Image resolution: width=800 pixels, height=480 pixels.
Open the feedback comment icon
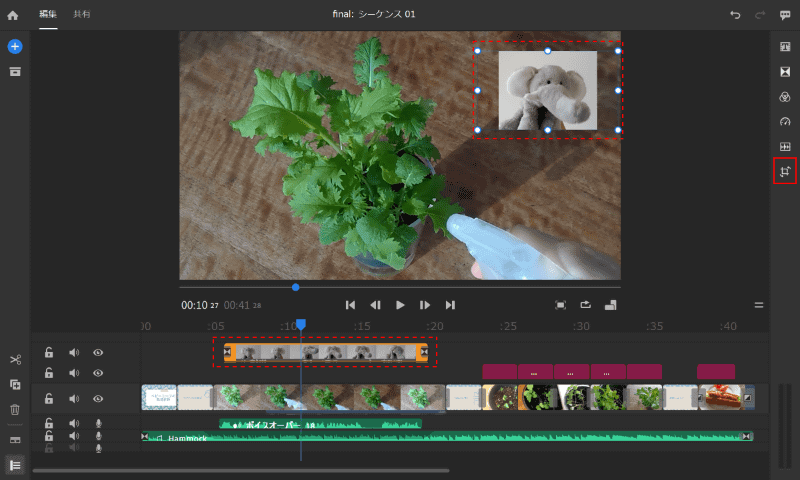point(785,15)
